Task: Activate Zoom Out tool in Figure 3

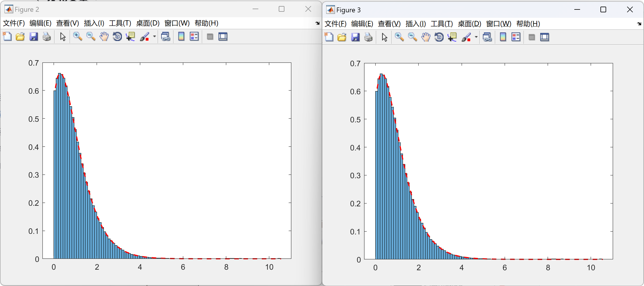Action: click(x=413, y=37)
